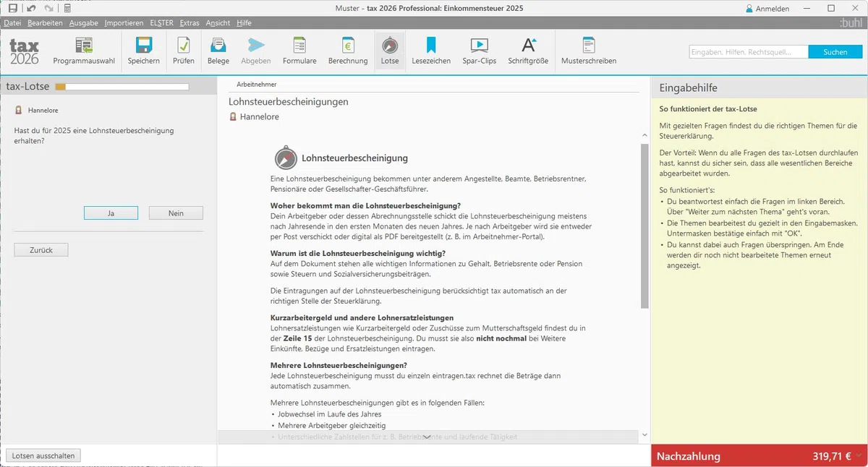The image size is (868, 467).
Task: Go back with the Zurück button
Action: (x=41, y=249)
